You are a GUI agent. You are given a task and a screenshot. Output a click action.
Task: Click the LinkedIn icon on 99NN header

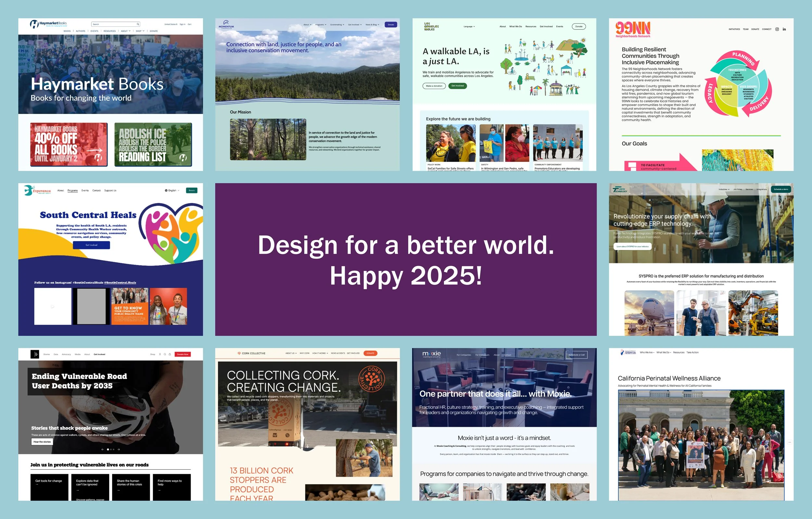(x=784, y=29)
